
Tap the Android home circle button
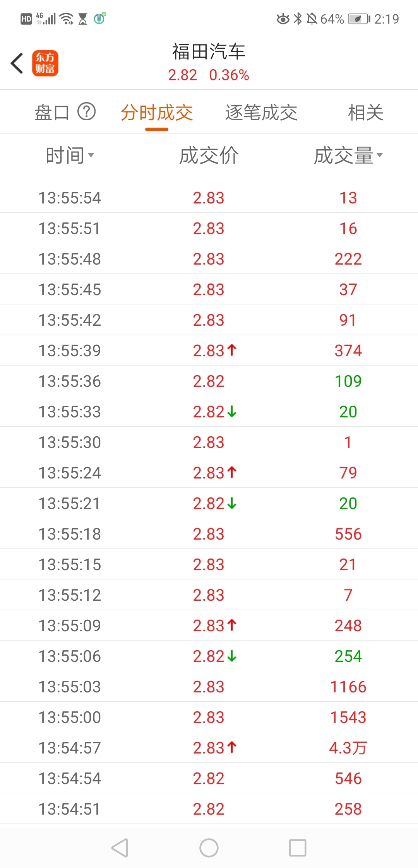click(209, 848)
